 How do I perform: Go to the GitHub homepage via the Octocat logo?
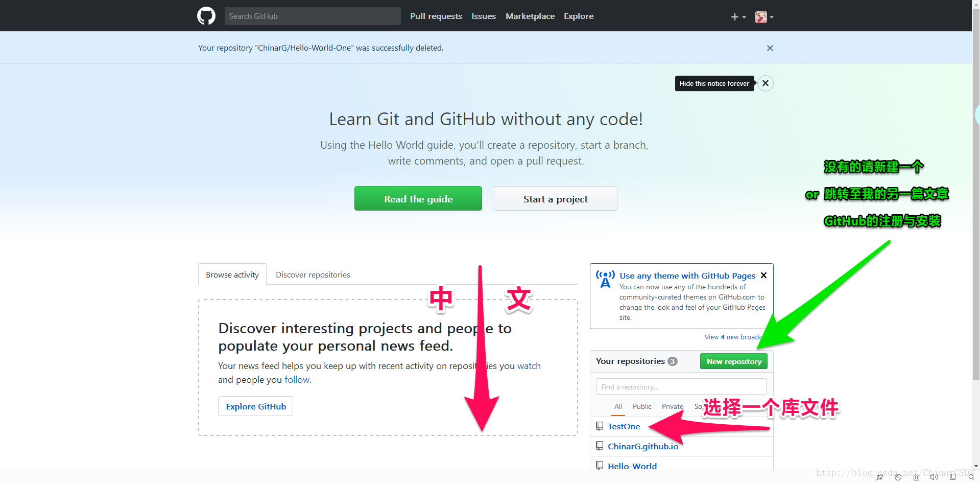click(x=206, y=16)
